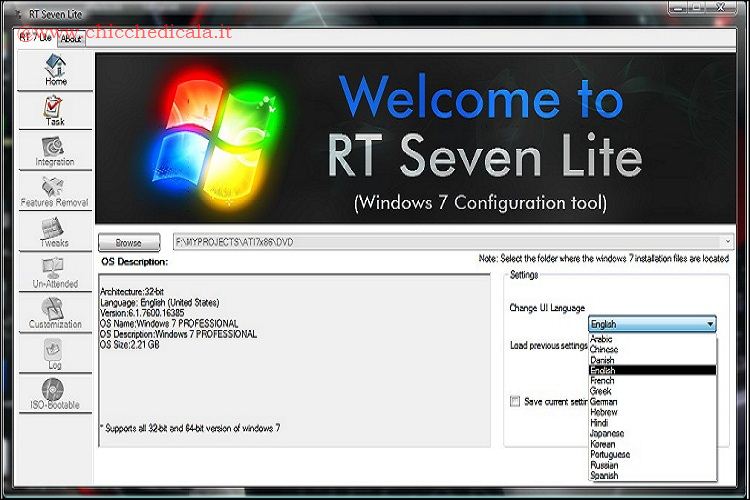
Task: Open the Features Removal icon
Action: [55, 190]
